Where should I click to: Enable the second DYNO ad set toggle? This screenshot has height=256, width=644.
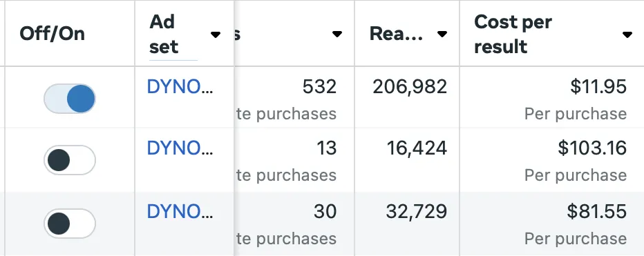click(70, 160)
